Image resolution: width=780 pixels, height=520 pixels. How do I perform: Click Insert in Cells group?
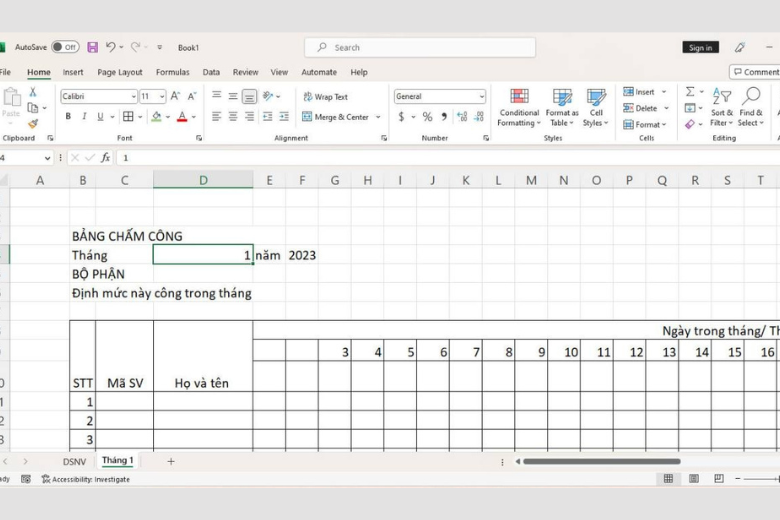point(645,92)
